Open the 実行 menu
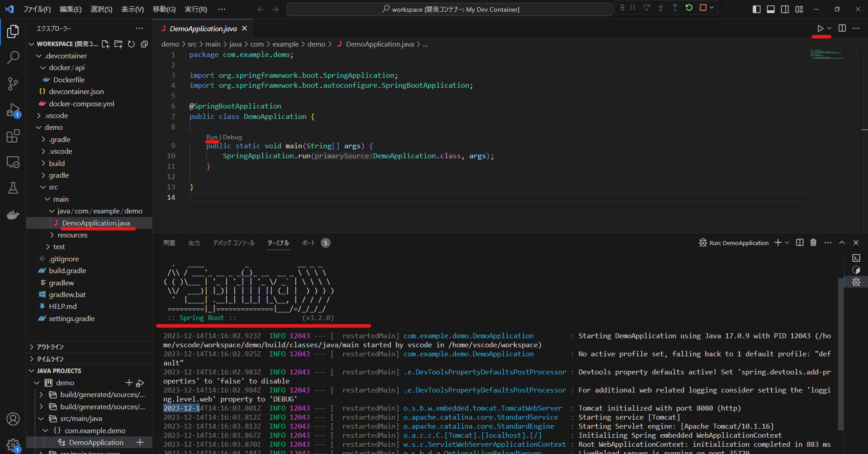The image size is (868, 454). (x=195, y=9)
